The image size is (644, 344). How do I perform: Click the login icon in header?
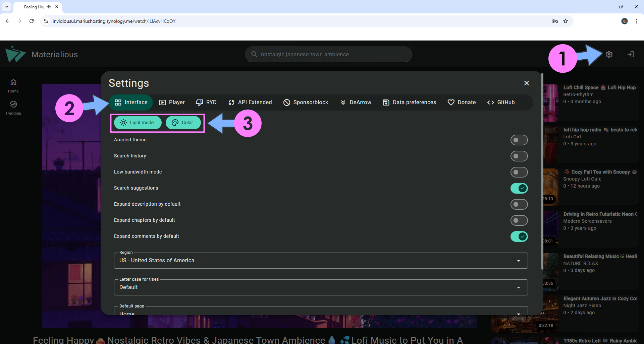[631, 54]
